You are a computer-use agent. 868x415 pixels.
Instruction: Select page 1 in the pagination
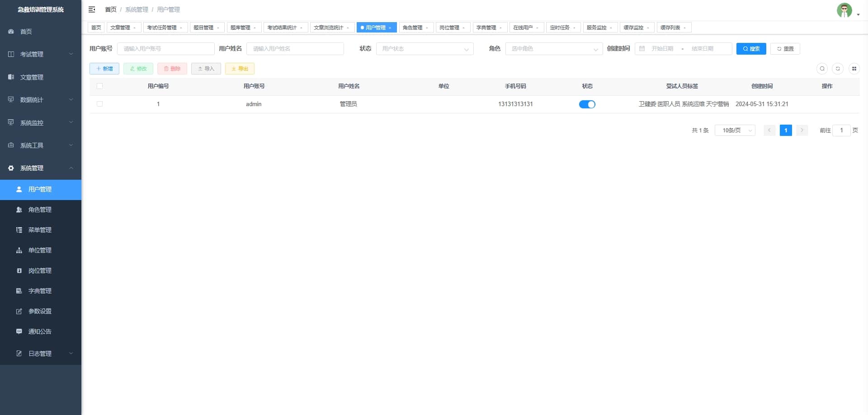pyautogui.click(x=786, y=131)
